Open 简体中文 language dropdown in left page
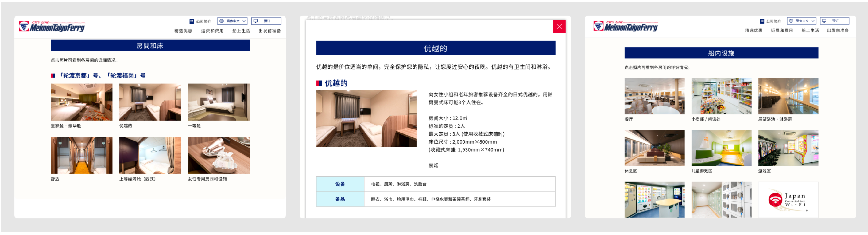This screenshot has width=868, height=235. (x=232, y=21)
